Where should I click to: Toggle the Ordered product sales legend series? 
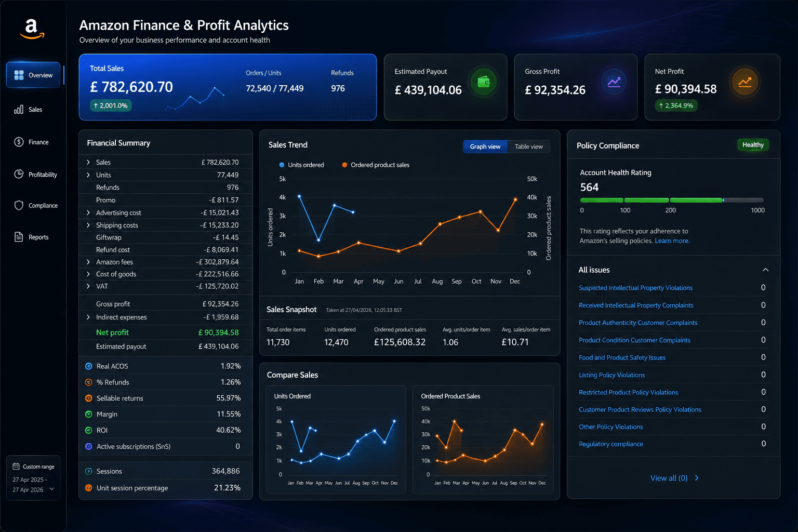pos(375,165)
